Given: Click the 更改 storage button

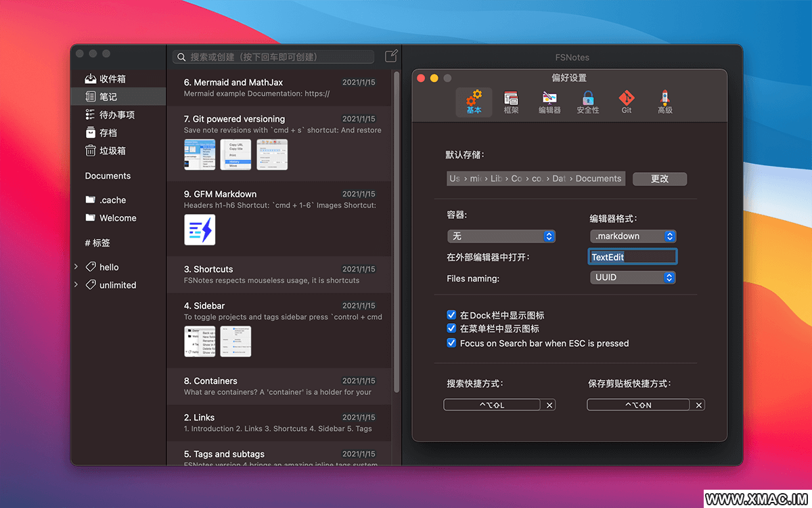Looking at the screenshot, I should 660,179.
